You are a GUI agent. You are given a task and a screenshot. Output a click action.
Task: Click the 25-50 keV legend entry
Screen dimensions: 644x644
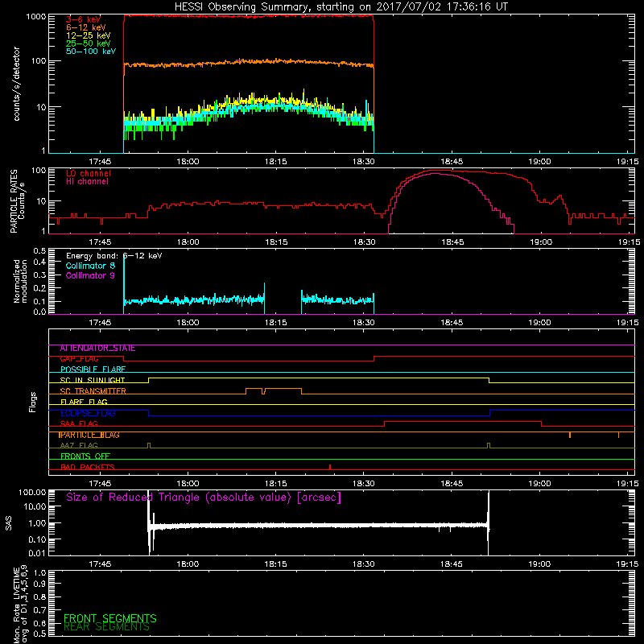89,43
